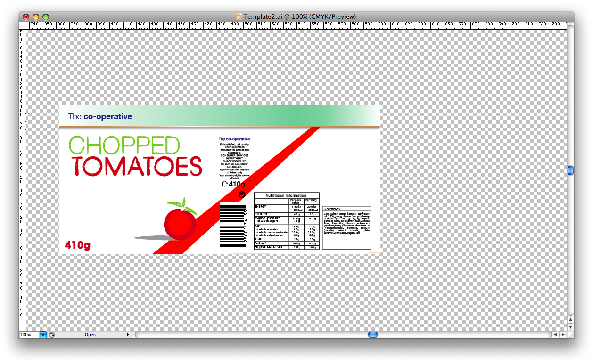Click the recycling symbol near barcode
593x364 pixels.
tap(242, 194)
